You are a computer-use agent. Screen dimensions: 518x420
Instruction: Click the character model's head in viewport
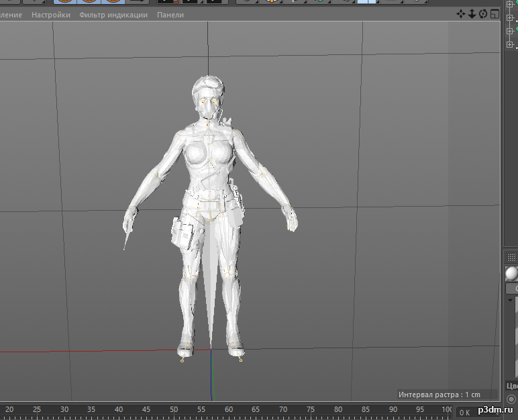[208, 95]
